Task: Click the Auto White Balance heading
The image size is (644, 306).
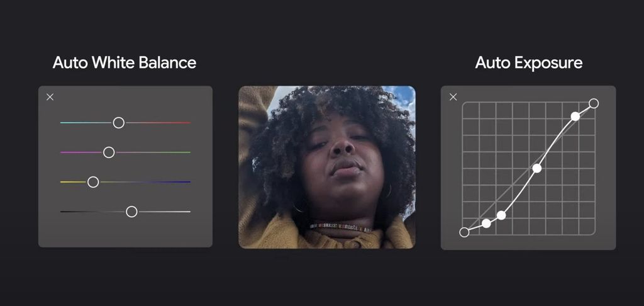Action: tap(125, 63)
